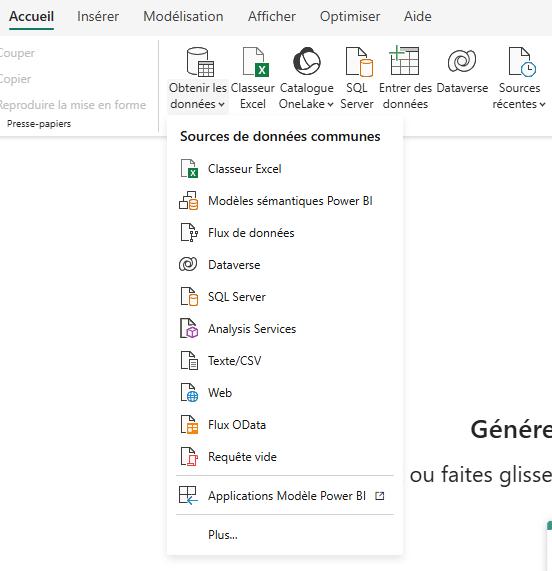Click the SQL Server ribbon icon
The height and width of the screenshot is (571, 552).
pos(359,62)
